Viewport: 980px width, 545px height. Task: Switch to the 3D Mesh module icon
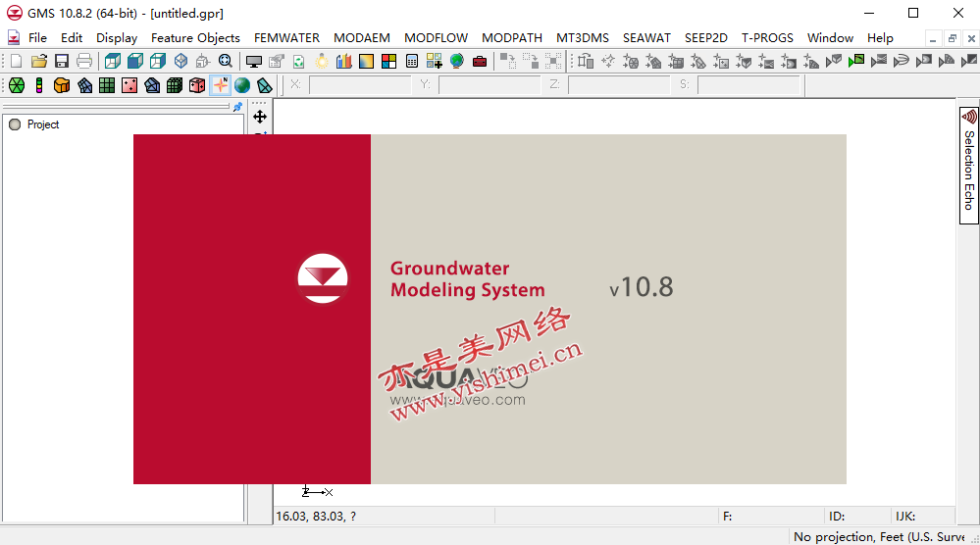point(152,85)
